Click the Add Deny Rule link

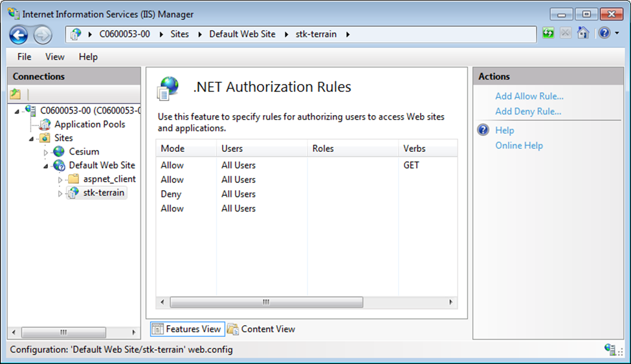(528, 111)
